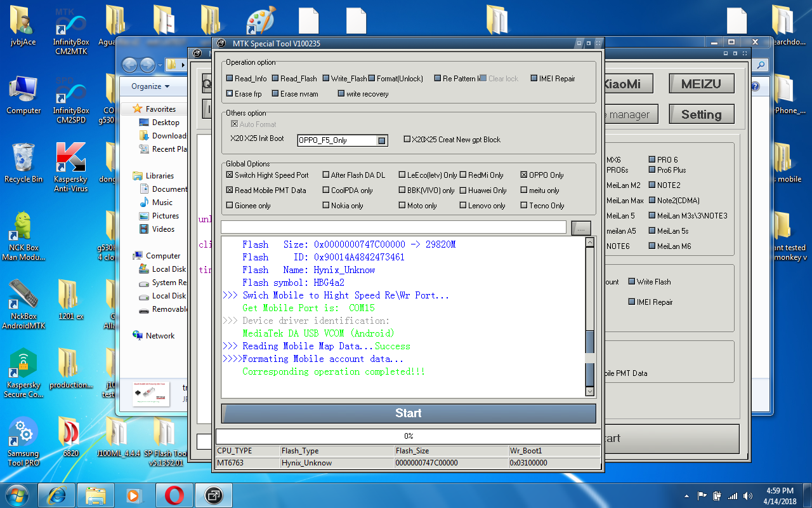The width and height of the screenshot is (812, 508).
Task: Open the OPPO_F5_Only init boot dropdown
Action: (381, 140)
